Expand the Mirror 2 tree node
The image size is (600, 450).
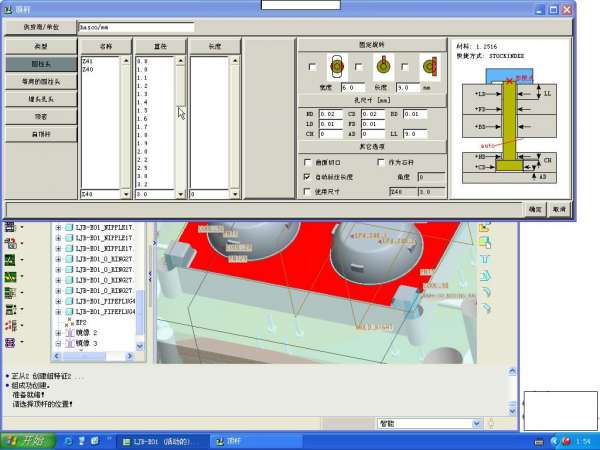pos(58,333)
